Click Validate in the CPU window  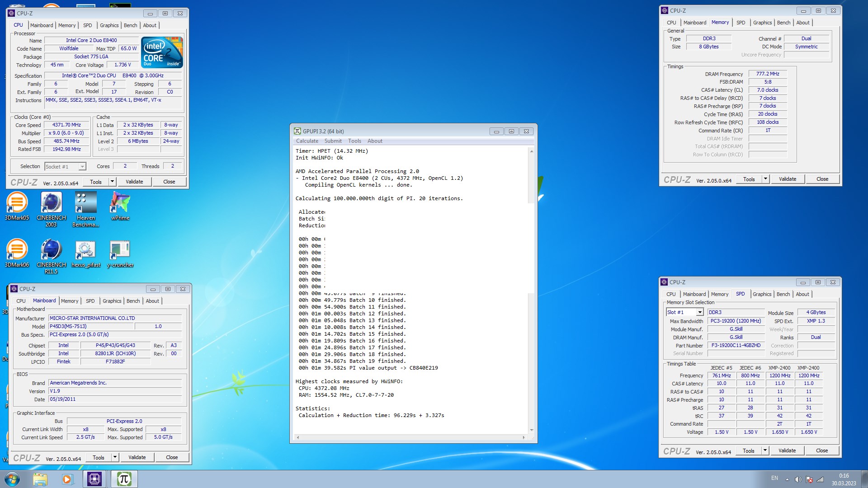[x=134, y=182]
